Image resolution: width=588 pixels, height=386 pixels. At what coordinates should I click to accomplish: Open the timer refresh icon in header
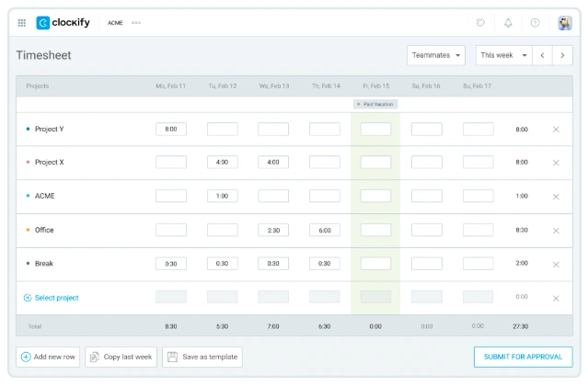[480, 23]
